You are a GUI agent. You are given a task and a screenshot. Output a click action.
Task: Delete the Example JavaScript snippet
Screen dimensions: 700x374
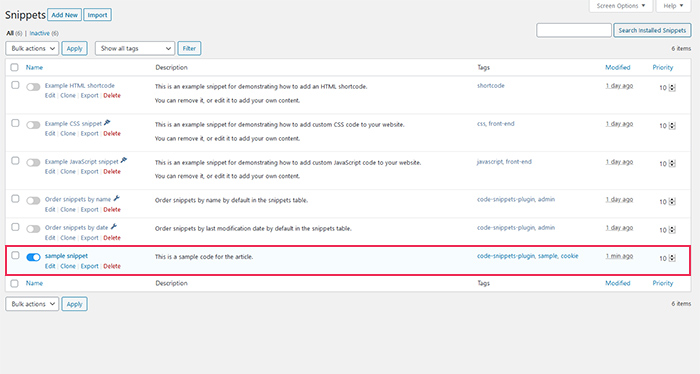(112, 171)
